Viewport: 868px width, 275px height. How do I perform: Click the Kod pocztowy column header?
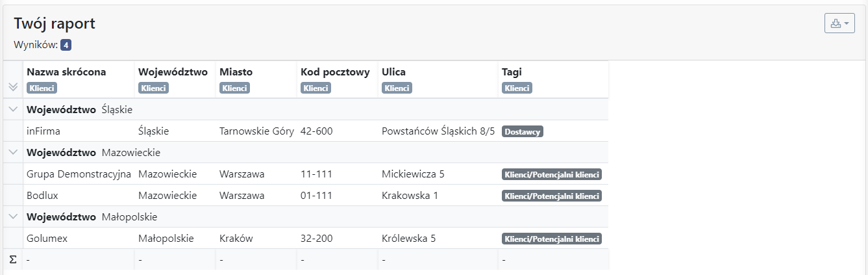tap(336, 72)
